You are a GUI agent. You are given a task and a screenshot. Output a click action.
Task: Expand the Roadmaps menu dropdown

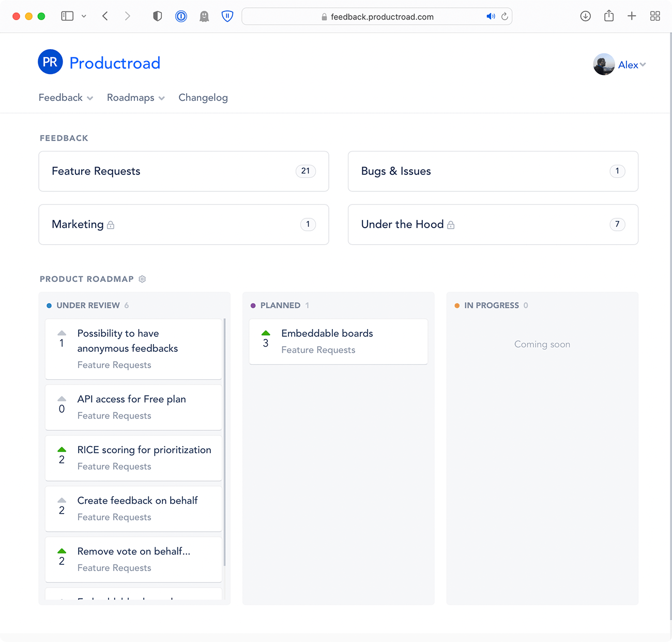135,98
